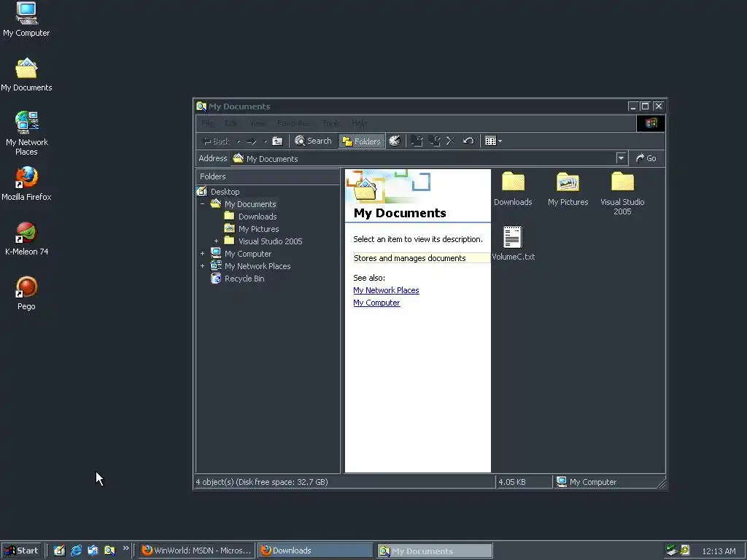The width and height of the screenshot is (747, 560).
Task: Select Downloads in the folder tree
Action: [258, 216]
